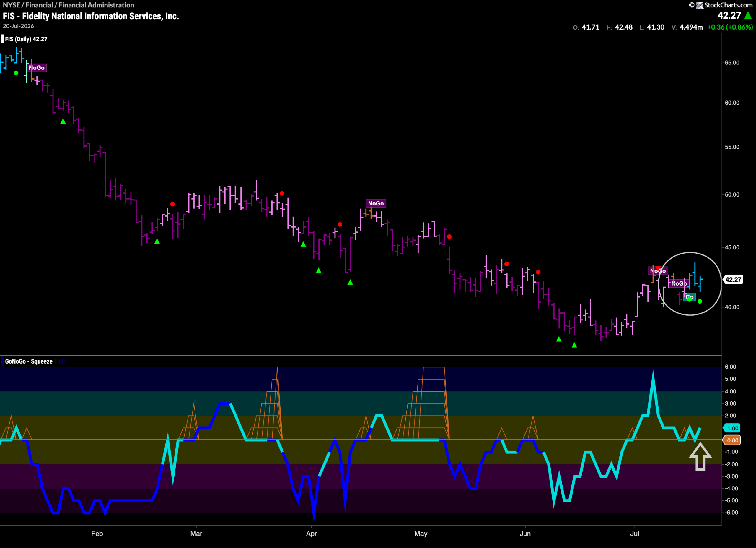Click the low value L: 41.30
Image resolution: width=756 pixels, height=548 pixels.
652,27
